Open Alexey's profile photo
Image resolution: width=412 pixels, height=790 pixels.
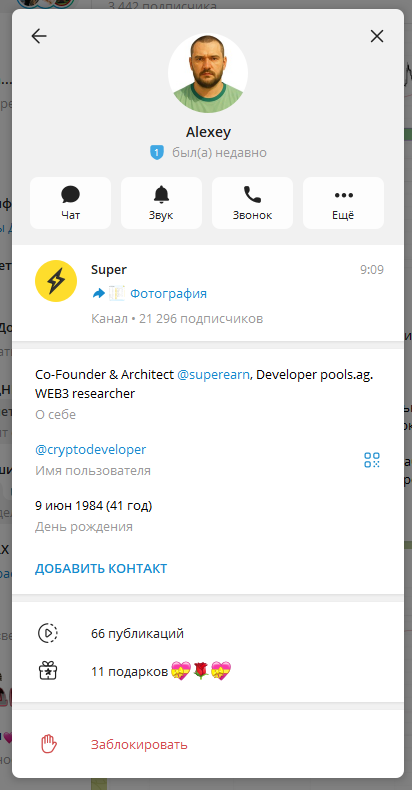[x=208, y=73]
